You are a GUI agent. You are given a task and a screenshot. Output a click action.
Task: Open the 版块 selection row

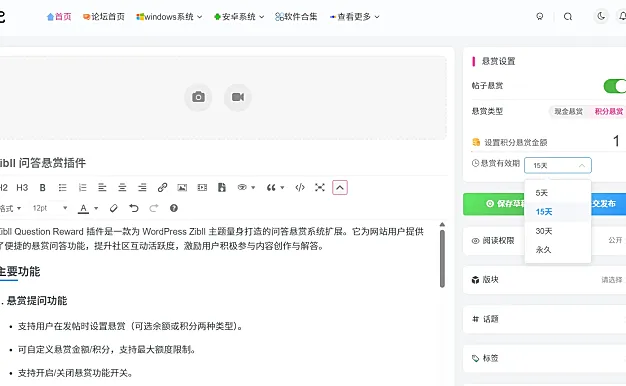[545, 280]
